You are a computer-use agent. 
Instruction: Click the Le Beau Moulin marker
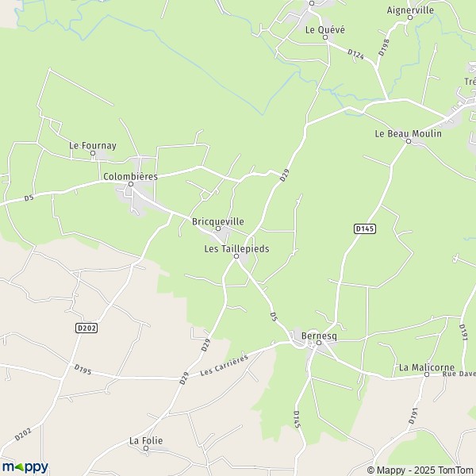[x=409, y=141]
